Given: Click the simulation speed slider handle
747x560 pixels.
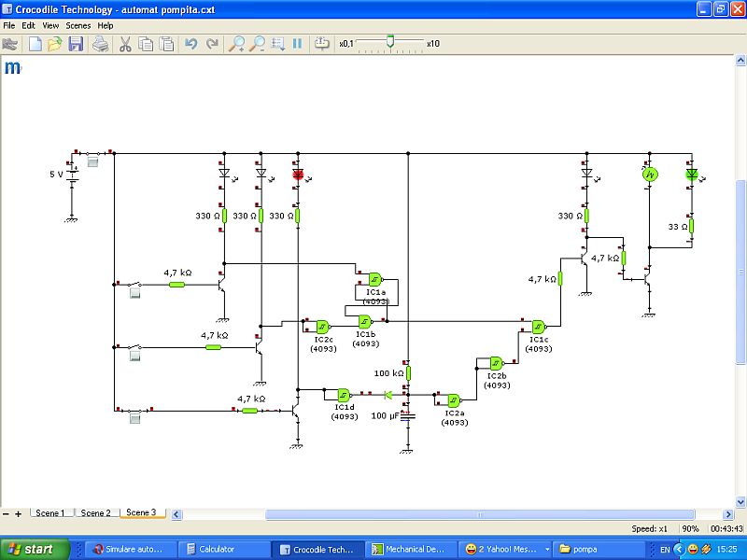Looking at the screenshot, I should click(390, 41).
